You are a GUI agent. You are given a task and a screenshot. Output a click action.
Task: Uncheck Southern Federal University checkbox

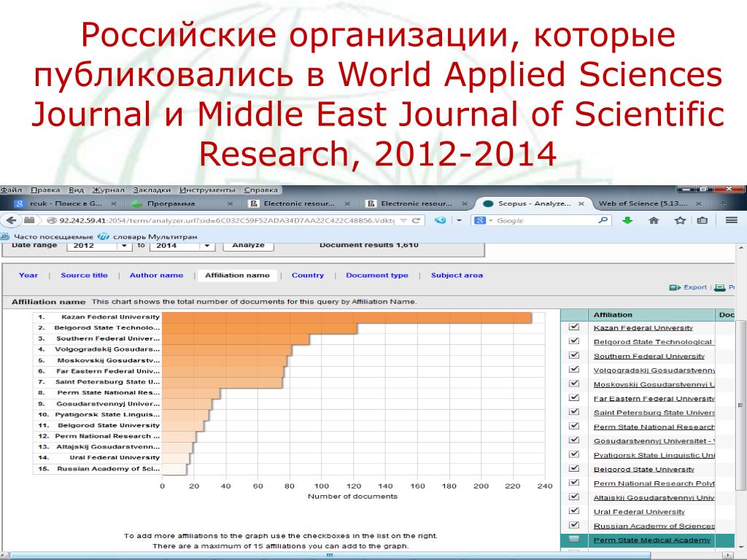click(x=574, y=355)
